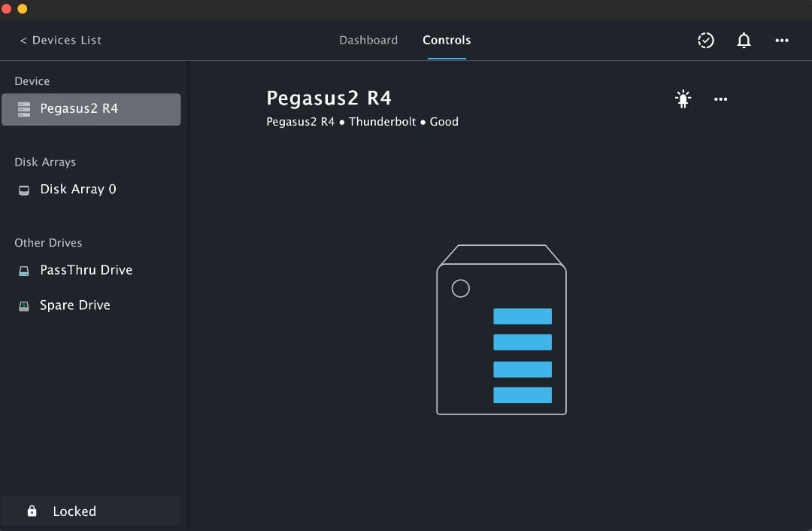Switch to the Dashboard tab
Viewport: 812px width, 531px height.
(x=368, y=40)
